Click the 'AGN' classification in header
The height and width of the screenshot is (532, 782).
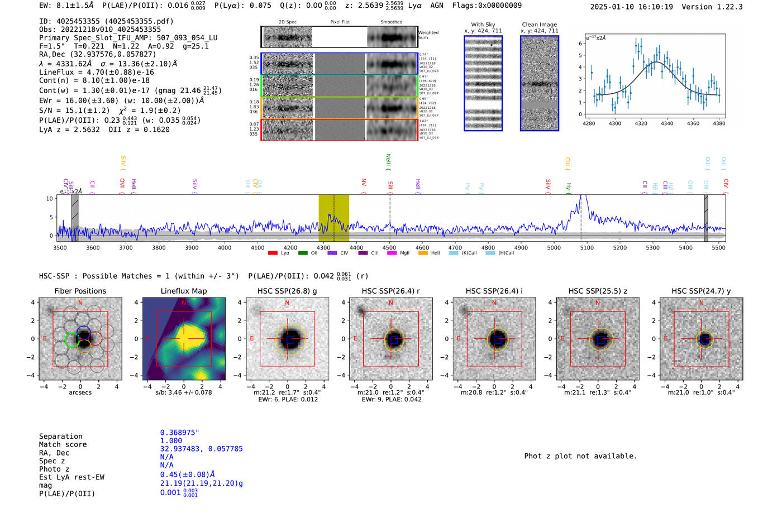437,6
